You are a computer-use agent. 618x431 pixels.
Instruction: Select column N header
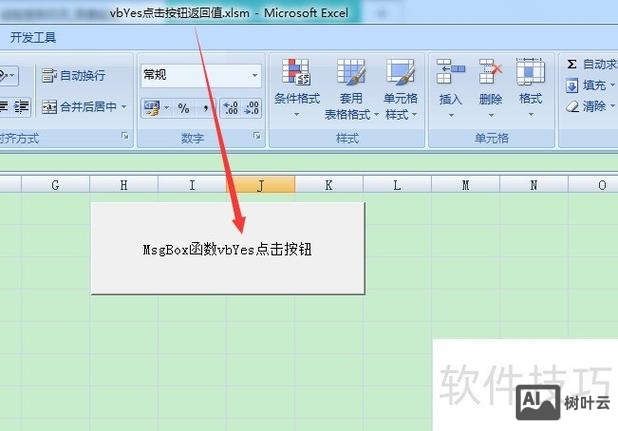534,185
